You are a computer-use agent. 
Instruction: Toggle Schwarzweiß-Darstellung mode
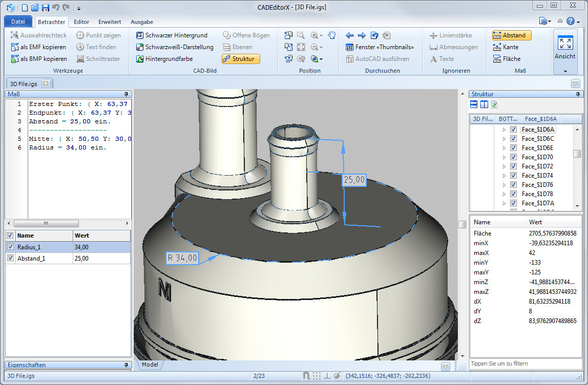pyautogui.click(x=175, y=47)
